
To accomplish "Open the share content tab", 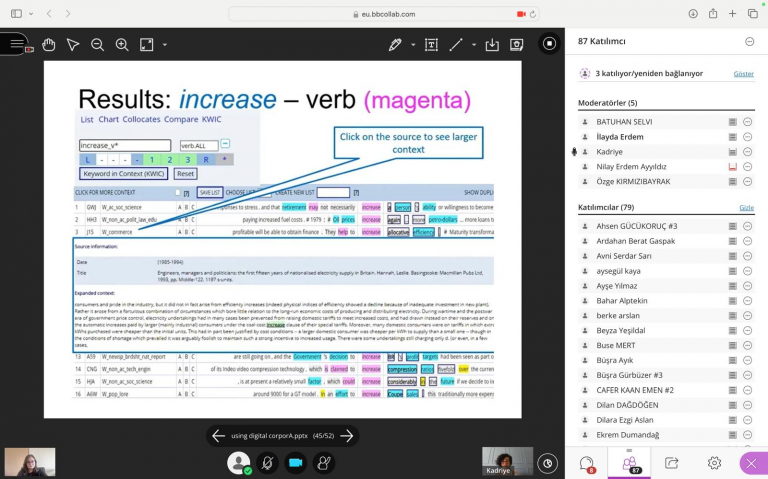I will pyautogui.click(x=672, y=463).
